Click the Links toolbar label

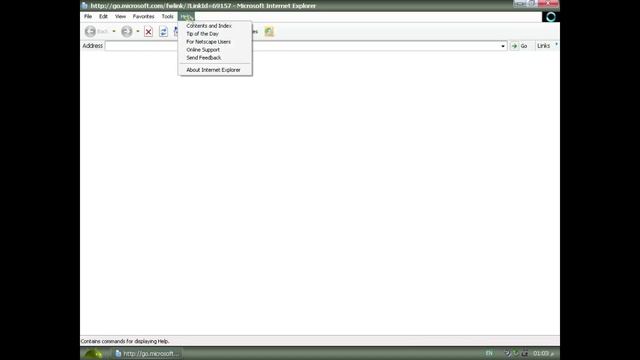pyautogui.click(x=543, y=46)
